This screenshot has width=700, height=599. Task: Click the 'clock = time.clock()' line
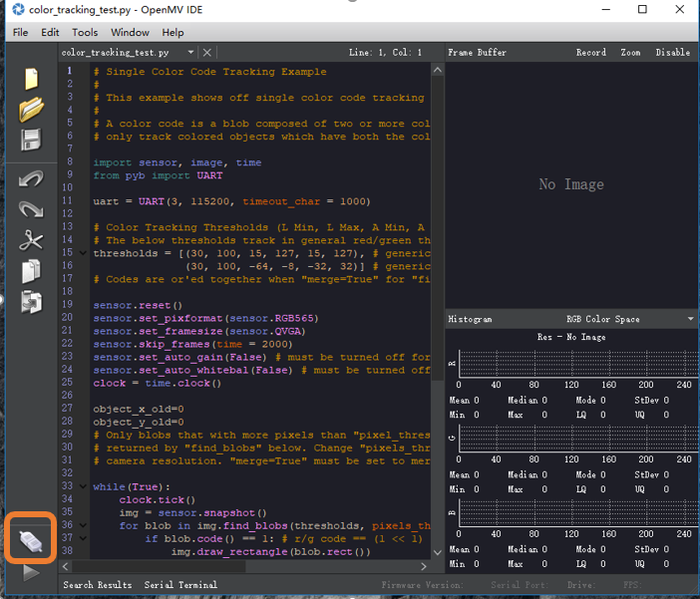[158, 383]
